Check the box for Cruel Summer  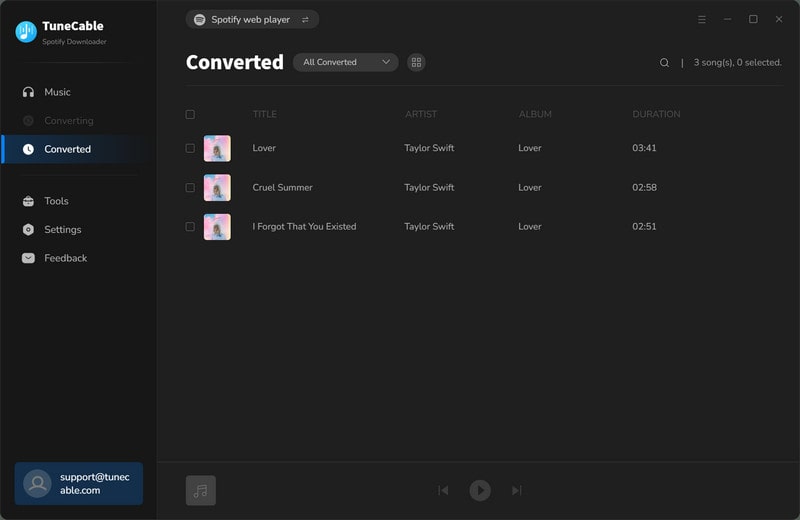tap(190, 187)
